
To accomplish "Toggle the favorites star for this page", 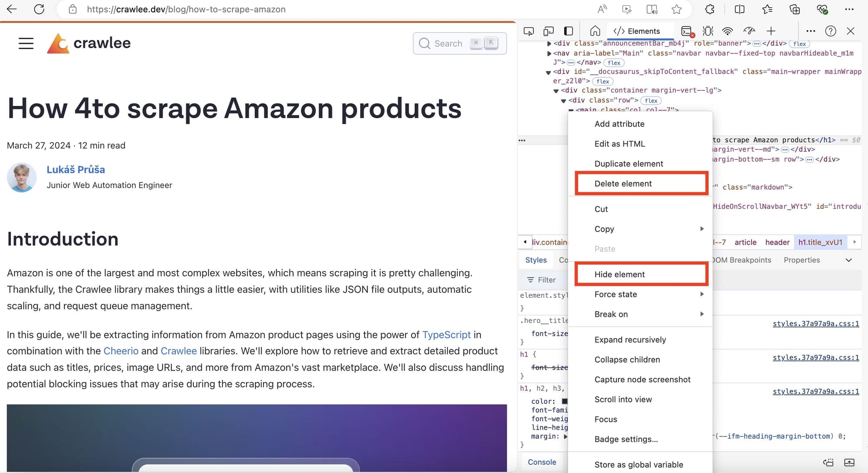I will 677,9.
